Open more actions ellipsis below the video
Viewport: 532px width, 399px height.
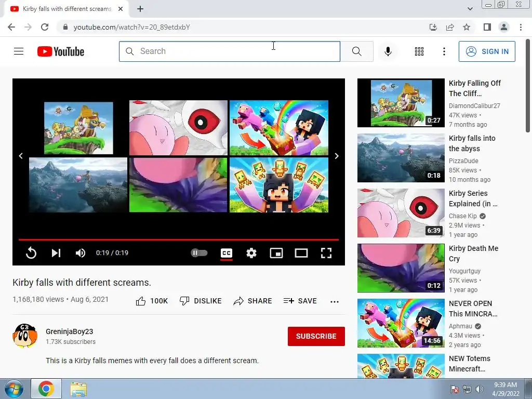tap(335, 302)
